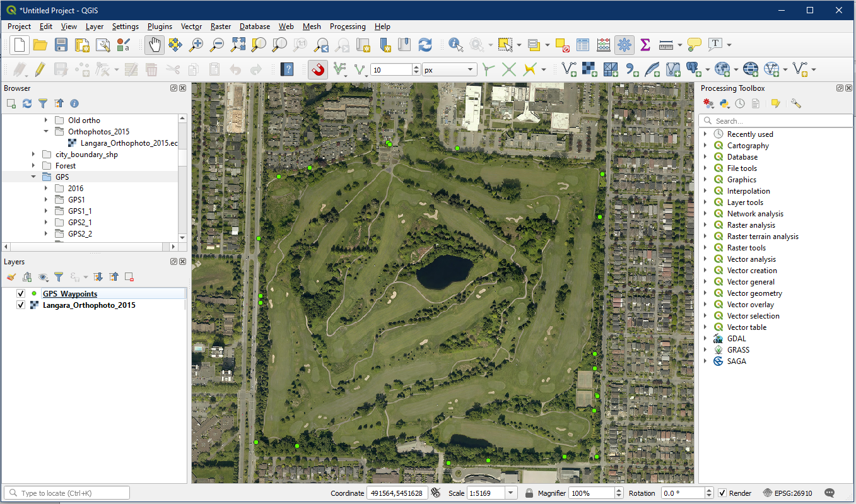Toggle the Render checkbox in status bar
The height and width of the screenshot is (504, 856).
(x=722, y=493)
